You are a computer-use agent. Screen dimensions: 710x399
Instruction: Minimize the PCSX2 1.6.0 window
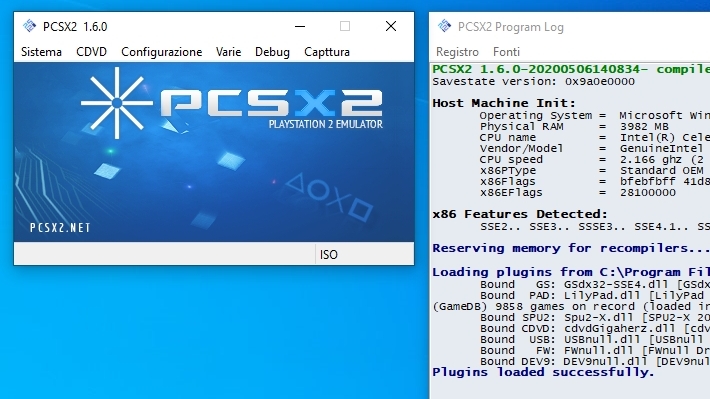pyautogui.click(x=300, y=26)
